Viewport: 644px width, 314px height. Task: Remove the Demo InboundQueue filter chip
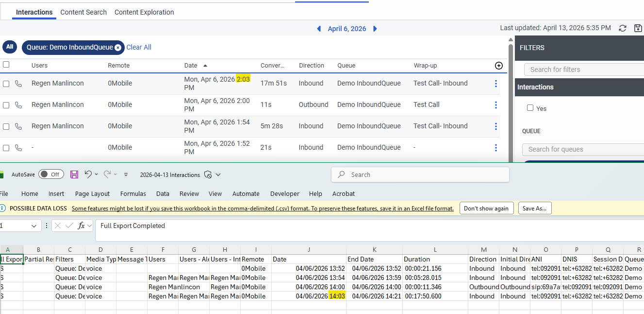click(118, 48)
